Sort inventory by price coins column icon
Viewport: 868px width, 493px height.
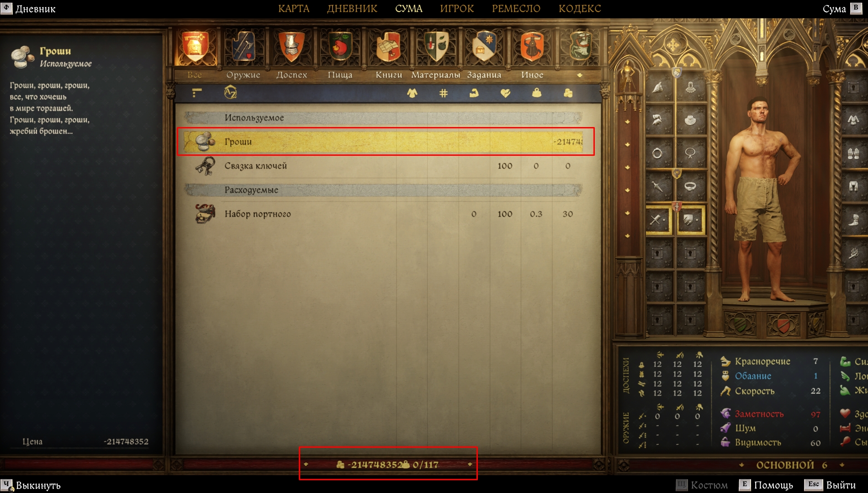568,93
